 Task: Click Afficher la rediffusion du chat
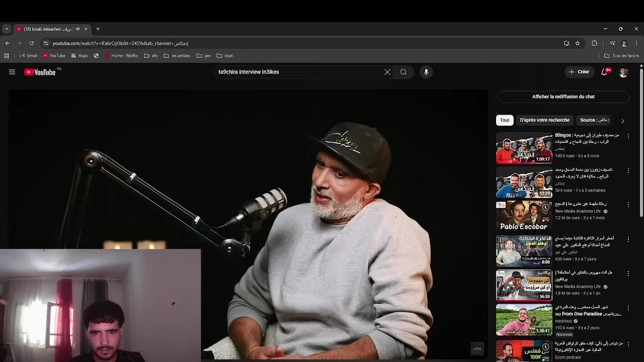click(563, 97)
